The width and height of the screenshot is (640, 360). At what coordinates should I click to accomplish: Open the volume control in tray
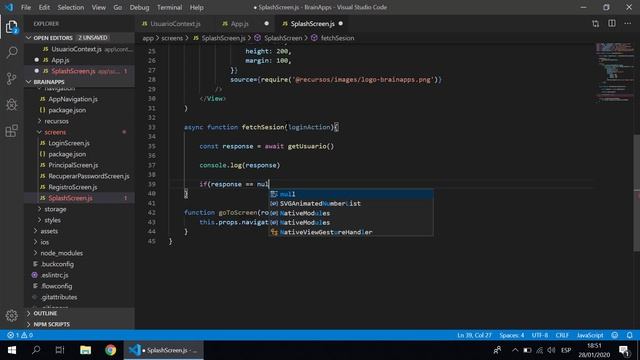pos(551,350)
